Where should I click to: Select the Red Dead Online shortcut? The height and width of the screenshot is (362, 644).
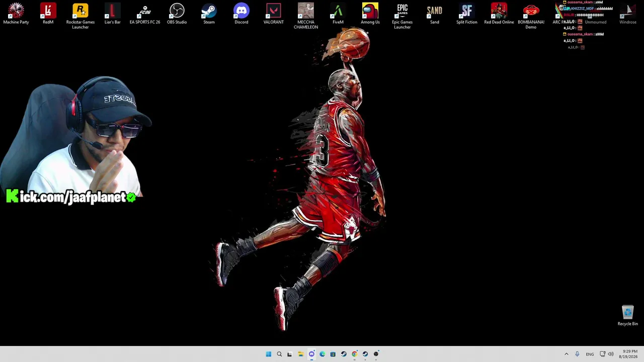pos(499,14)
